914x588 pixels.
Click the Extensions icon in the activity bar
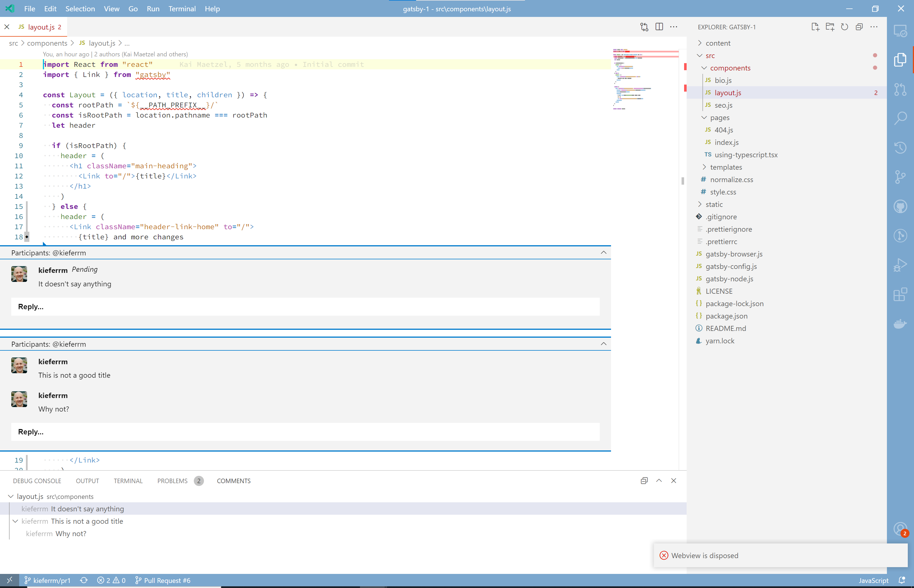coord(901,294)
